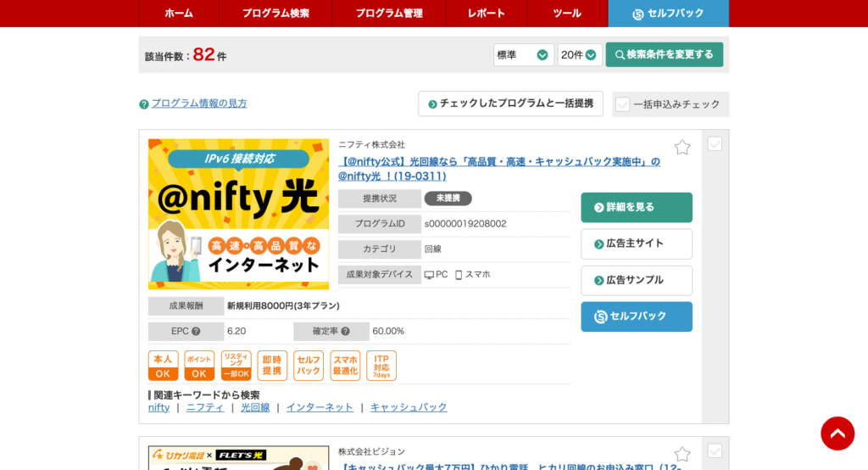868x470 pixels.
Task: Click the ニフティ keyword link
Action: [205, 407]
